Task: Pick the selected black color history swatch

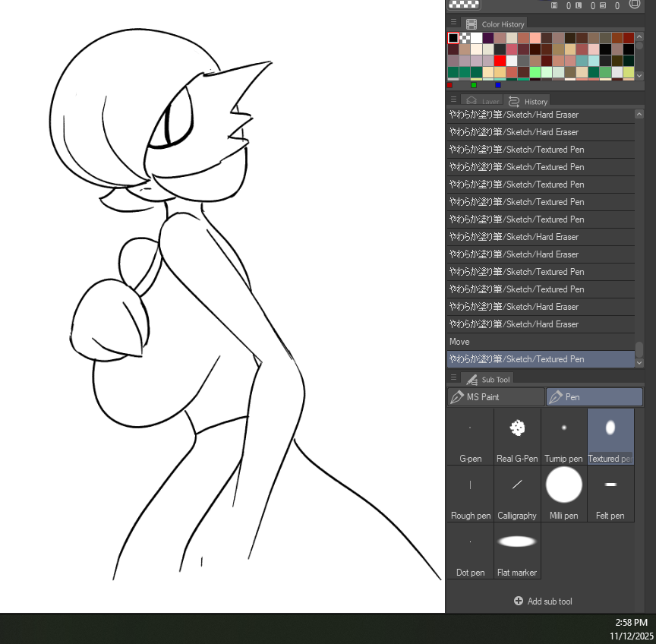Action: pyautogui.click(x=453, y=38)
